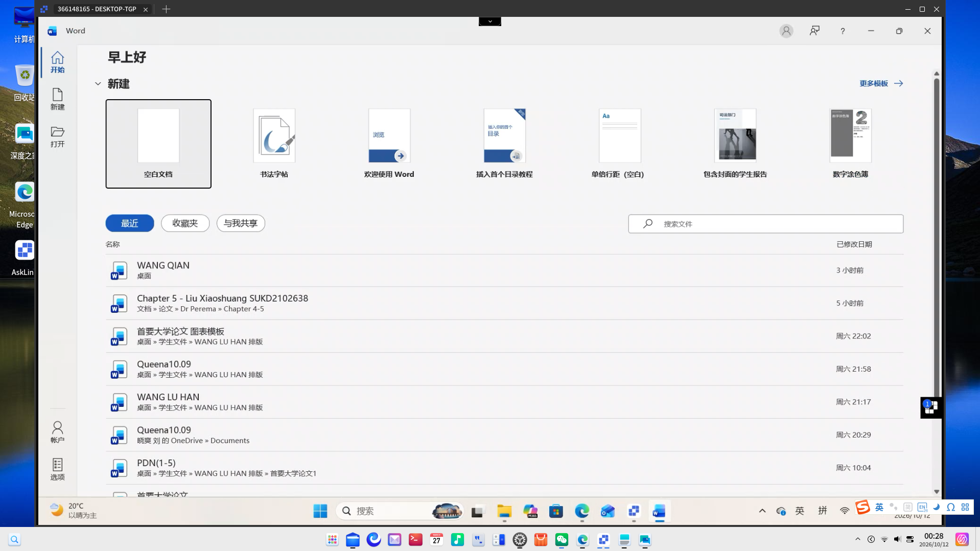Image resolution: width=980 pixels, height=551 pixels.
Task: Choose the 书法字帖 template
Action: (274, 144)
